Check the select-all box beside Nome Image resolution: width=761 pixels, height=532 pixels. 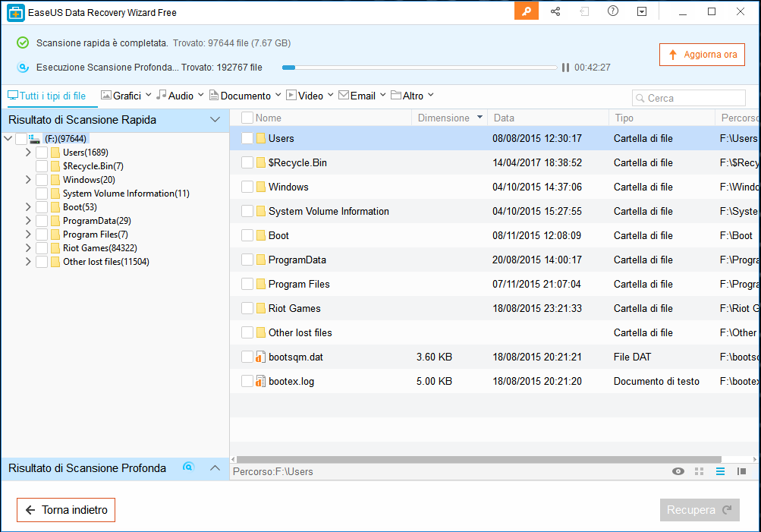point(247,118)
